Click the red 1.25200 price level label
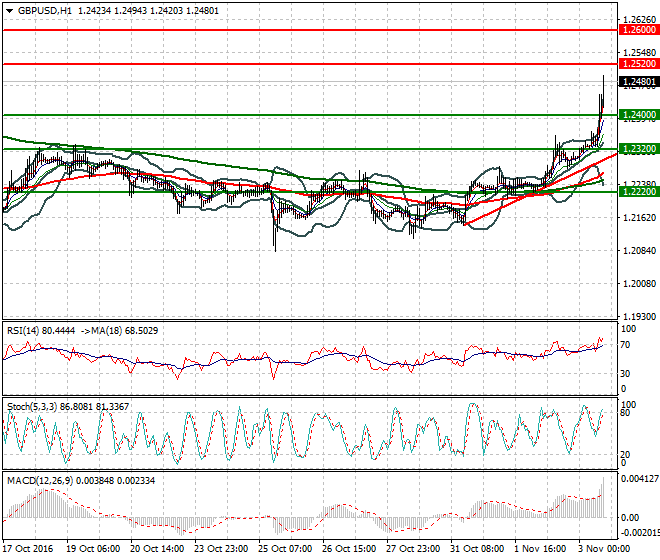The width and height of the screenshot is (660, 560). pos(639,64)
